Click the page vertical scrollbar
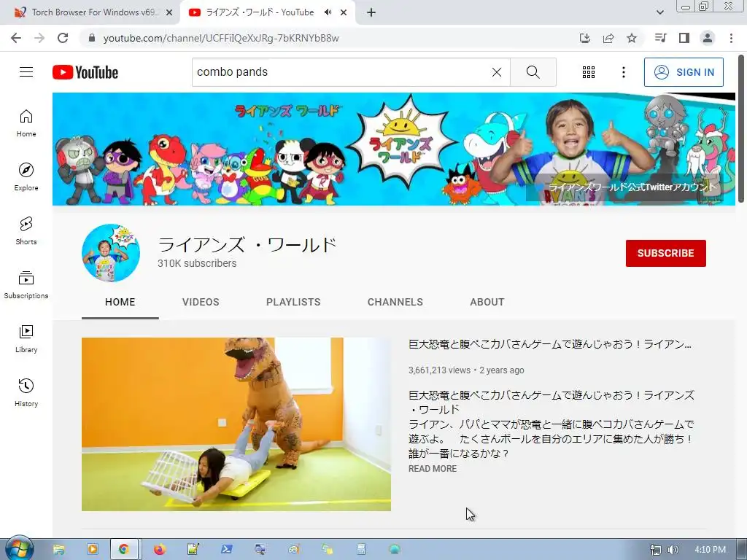The image size is (747, 560). [x=741, y=128]
